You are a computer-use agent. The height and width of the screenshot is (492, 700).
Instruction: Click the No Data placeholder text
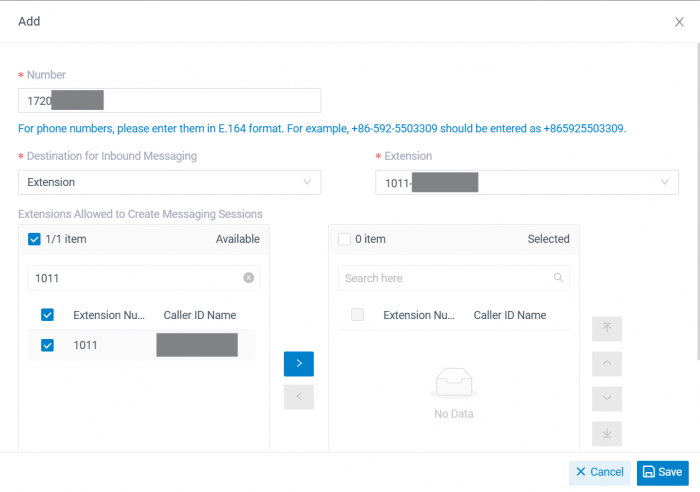[x=454, y=414]
